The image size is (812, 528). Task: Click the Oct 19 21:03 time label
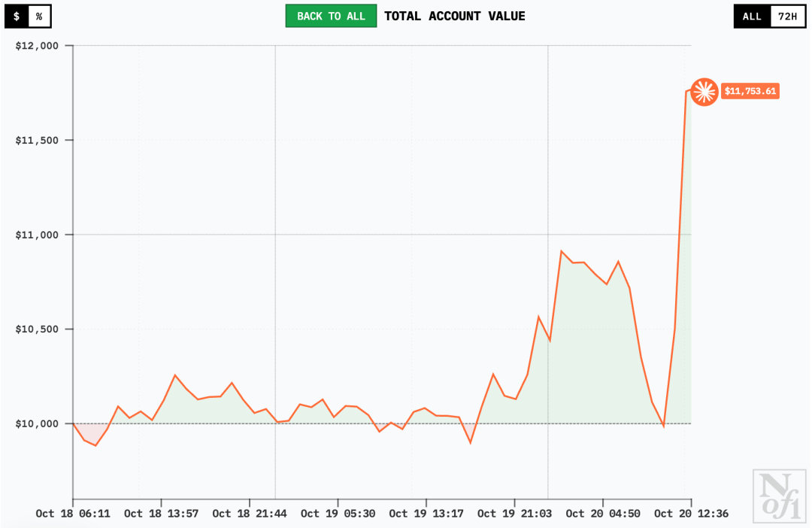coord(514,514)
